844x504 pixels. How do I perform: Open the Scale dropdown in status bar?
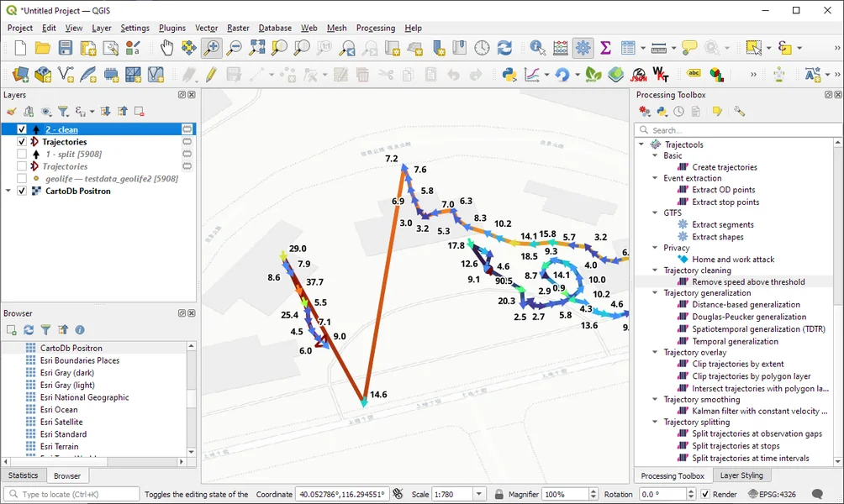click(479, 494)
